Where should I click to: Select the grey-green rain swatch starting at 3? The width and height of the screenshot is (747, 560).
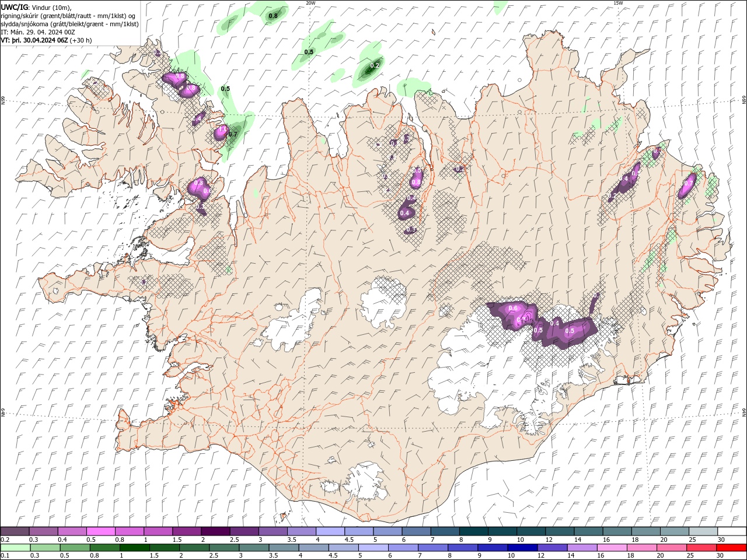point(254,548)
